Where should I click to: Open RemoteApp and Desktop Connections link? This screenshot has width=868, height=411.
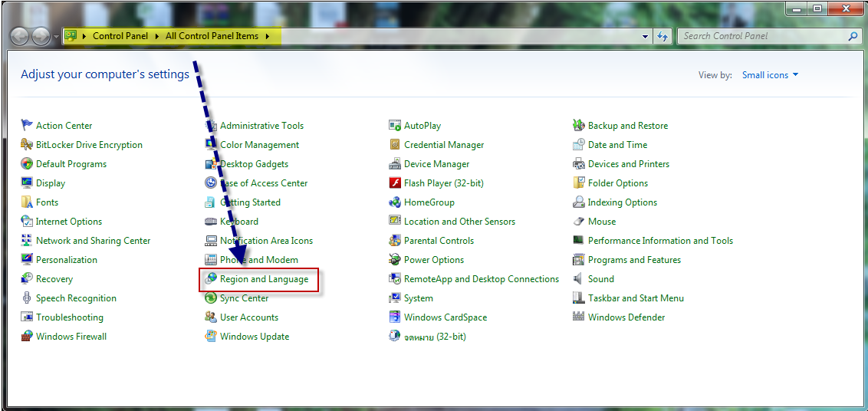[x=482, y=278]
